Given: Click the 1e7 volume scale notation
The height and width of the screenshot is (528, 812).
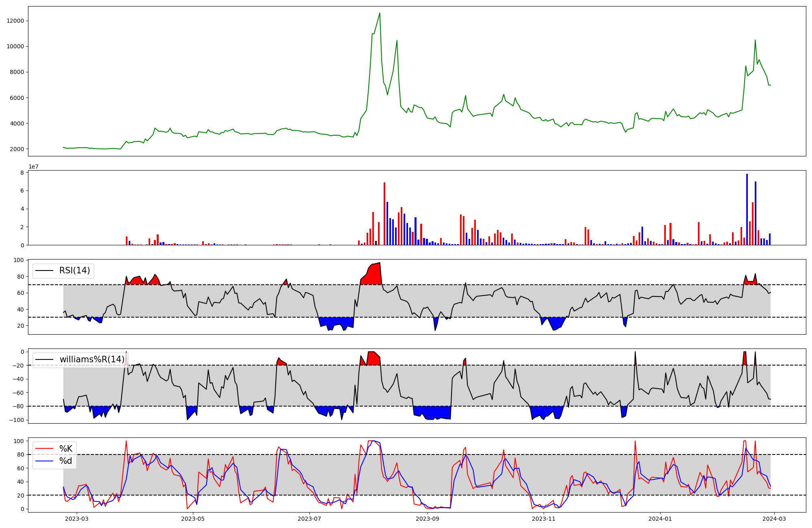Looking at the screenshot, I should pos(33,167).
